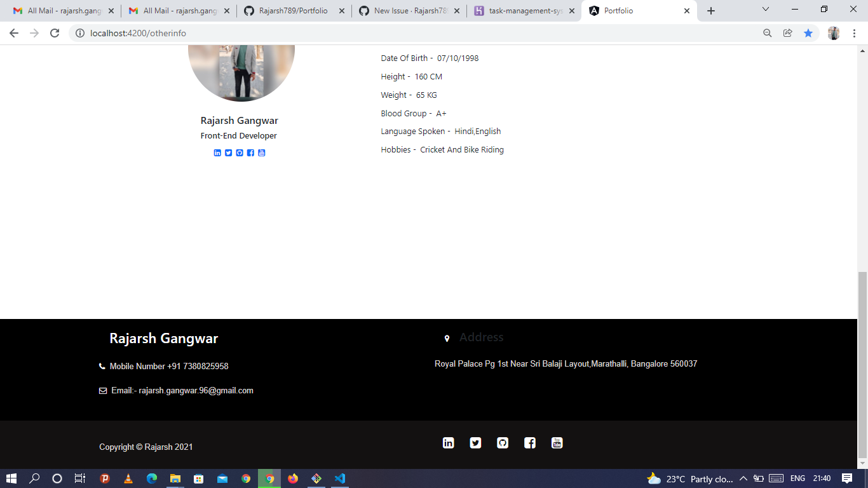The width and height of the screenshot is (868, 488).
Task: Click the Rajarsh Gangwar footer heading
Action: (164, 339)
